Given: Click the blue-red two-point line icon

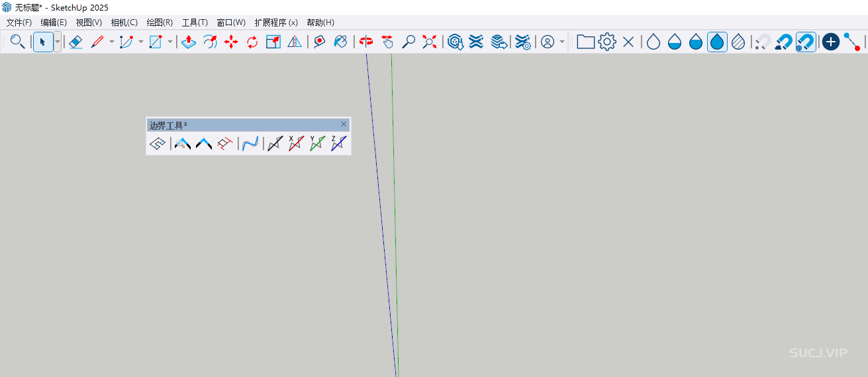Looking at the screenshot, I should [852, 42].
